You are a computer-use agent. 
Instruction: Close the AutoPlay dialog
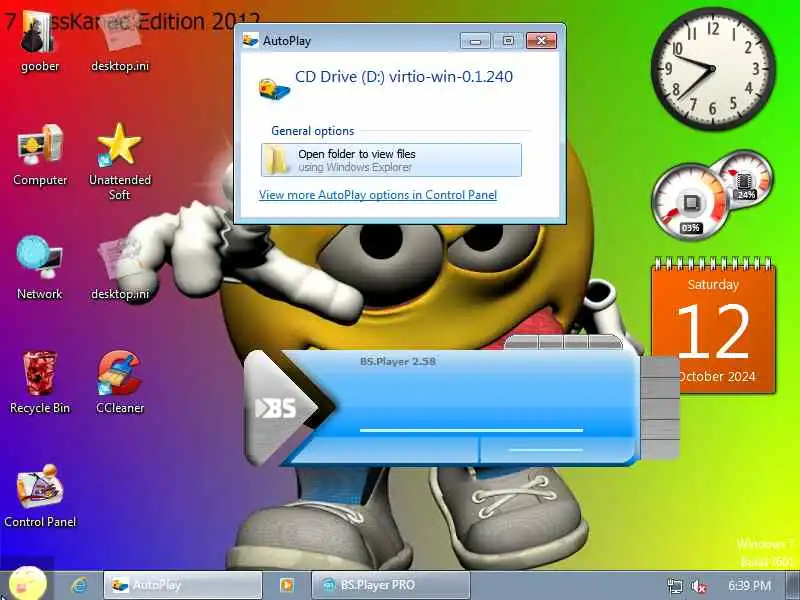541,41
